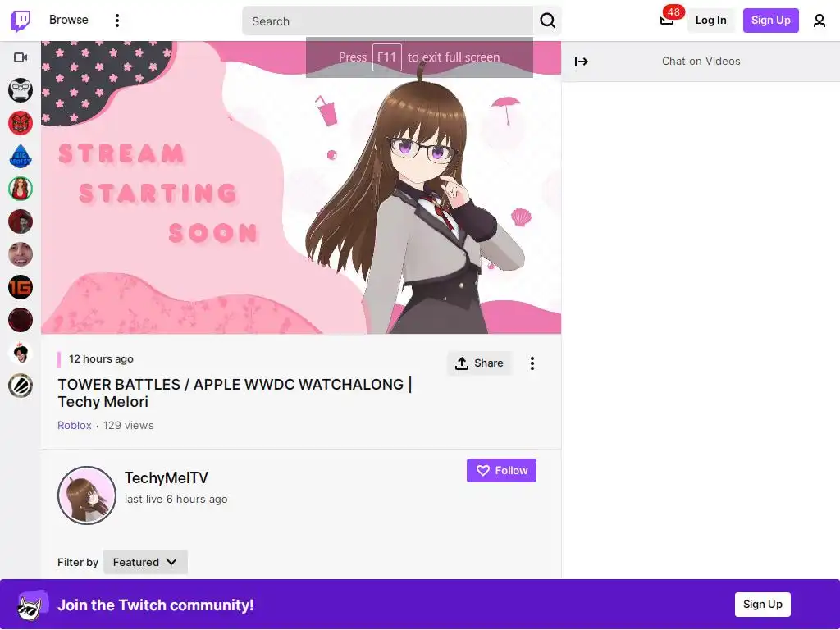Open the striped black-and-white circle logo channel
This screenshot has width=840, height=630.
click(21, 386)
